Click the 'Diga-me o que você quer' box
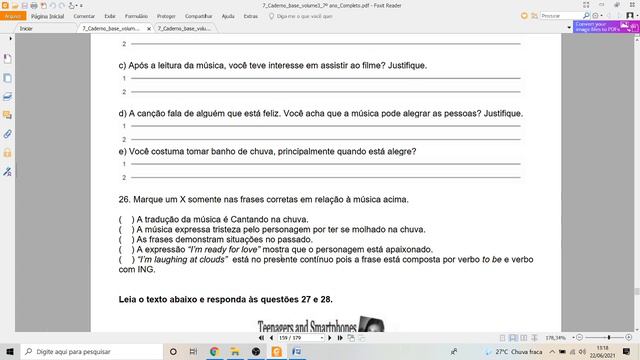Image resolution: width=640 pixels, height=360 pixels. pyautogui.click(x=304, y=16)
